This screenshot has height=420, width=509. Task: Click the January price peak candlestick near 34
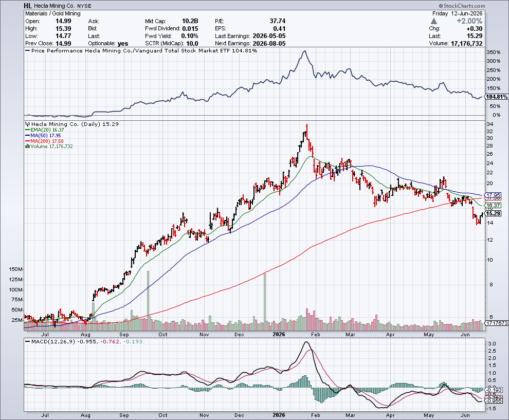(x=307, y=133)
